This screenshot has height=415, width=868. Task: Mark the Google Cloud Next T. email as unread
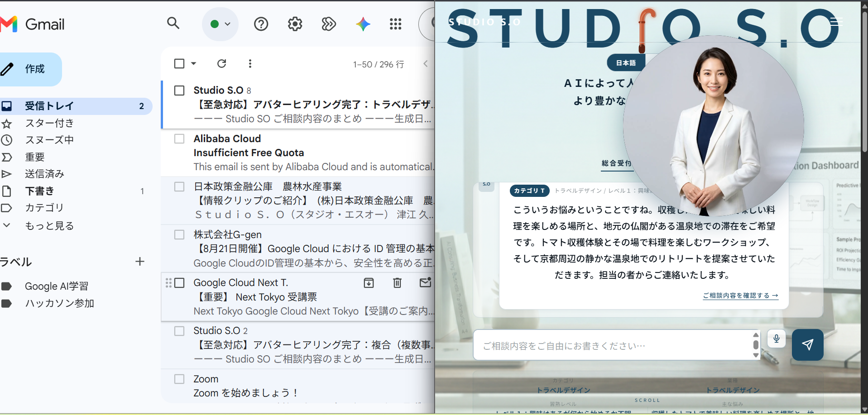(425, 283)
